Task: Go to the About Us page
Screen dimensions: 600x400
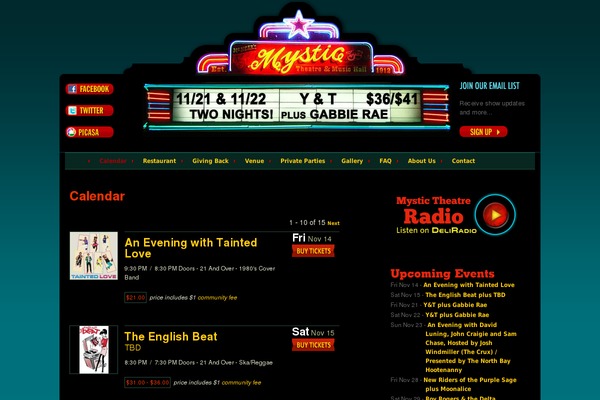Action: point(421,161)
